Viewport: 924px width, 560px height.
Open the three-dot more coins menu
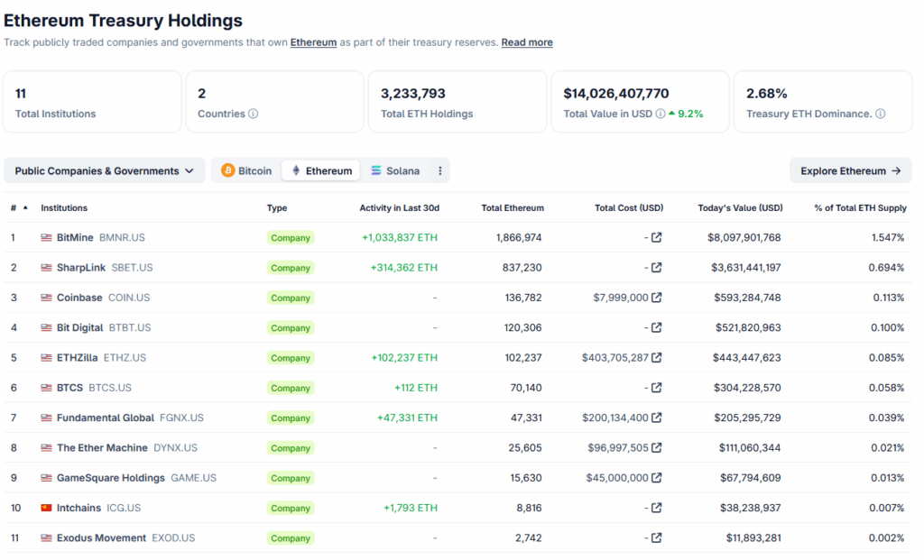439,170
